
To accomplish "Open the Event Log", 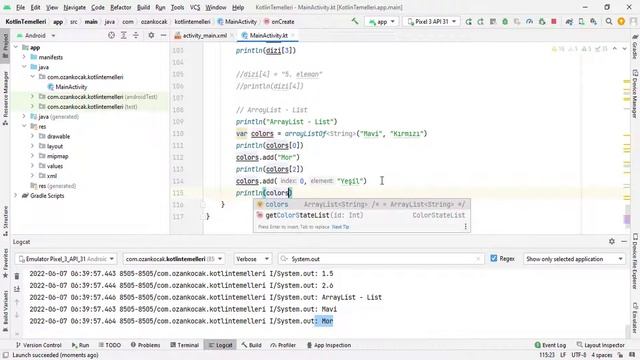I will coord(550,345).
